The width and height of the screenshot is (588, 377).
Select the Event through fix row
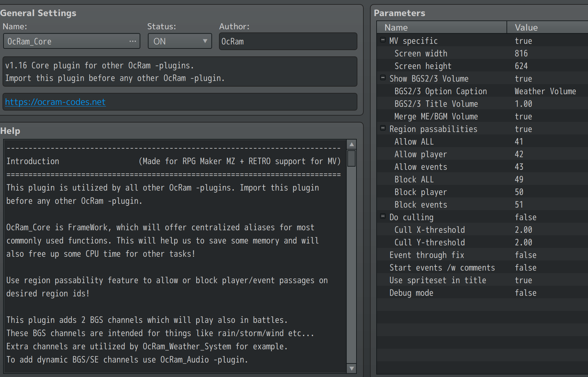482,255
